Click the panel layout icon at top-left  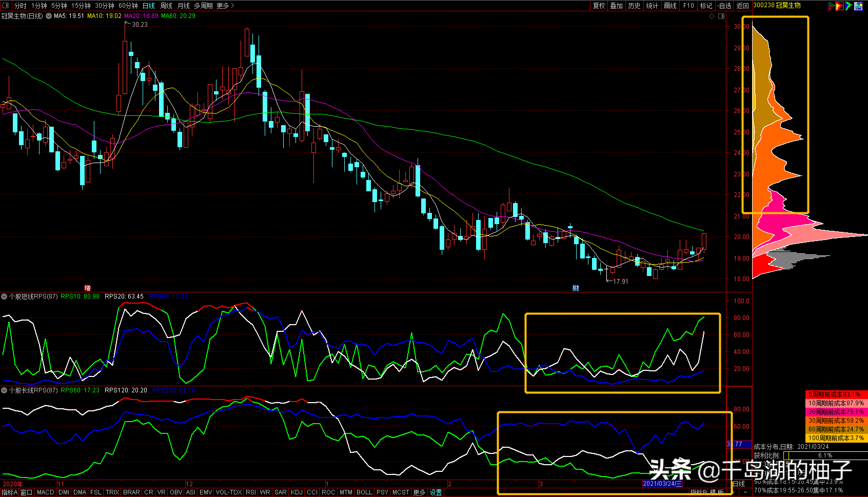coord(6,6)
